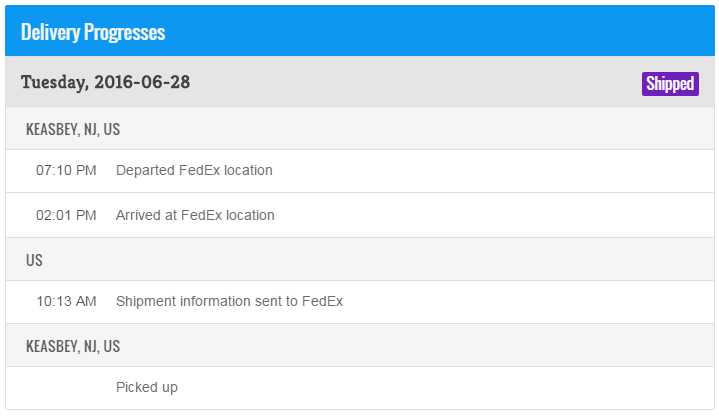719x416 pixels.
Task: Click KEASBEY, NJ, US heading above Picked up
Action: [73, 346]
